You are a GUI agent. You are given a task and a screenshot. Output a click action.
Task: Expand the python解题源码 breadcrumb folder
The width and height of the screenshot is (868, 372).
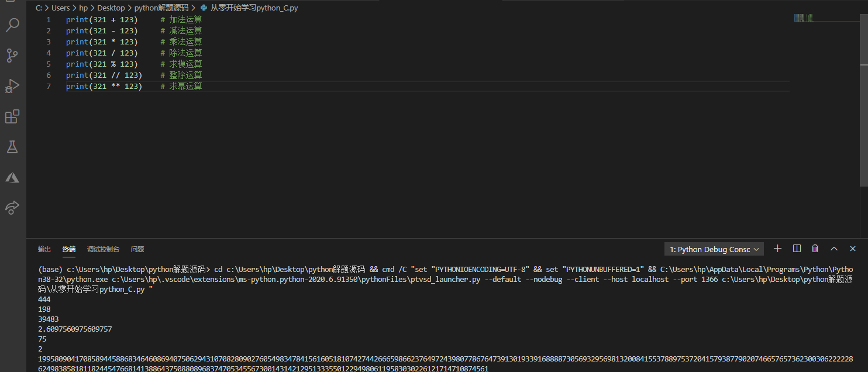(161, 8)
